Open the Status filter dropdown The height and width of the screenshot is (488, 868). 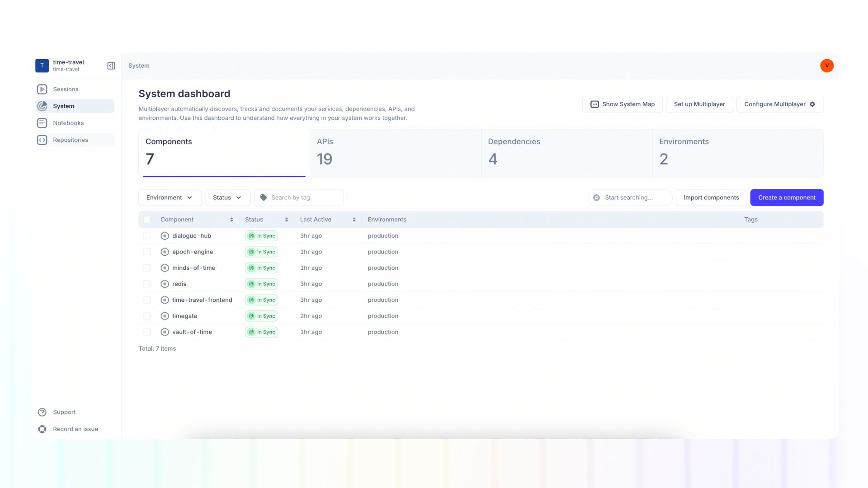point(227,197)
